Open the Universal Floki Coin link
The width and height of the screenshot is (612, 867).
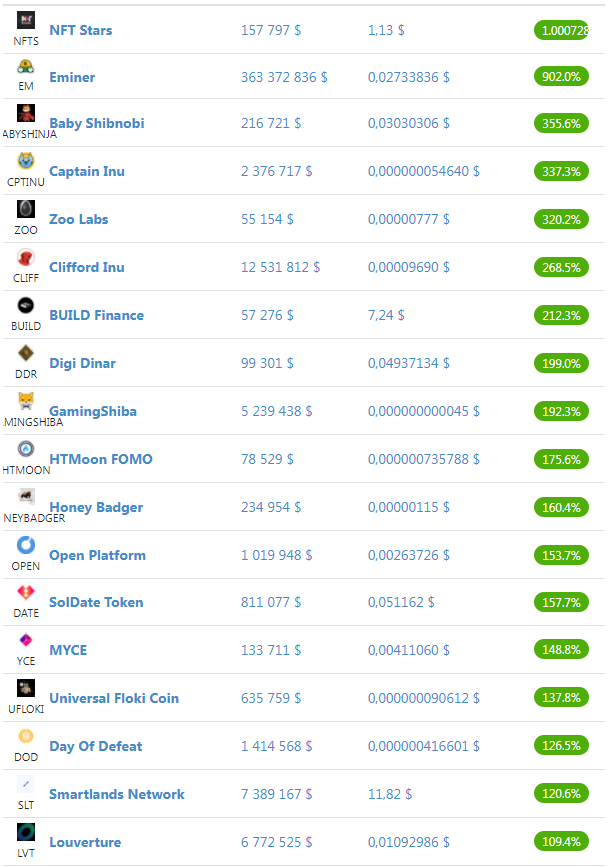coord(114,698)
